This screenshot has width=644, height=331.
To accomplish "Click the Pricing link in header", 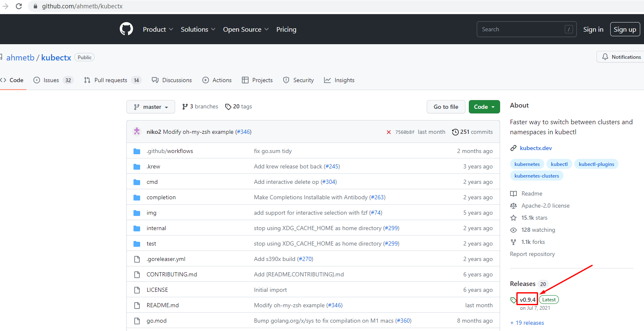I will click(286, 29).
